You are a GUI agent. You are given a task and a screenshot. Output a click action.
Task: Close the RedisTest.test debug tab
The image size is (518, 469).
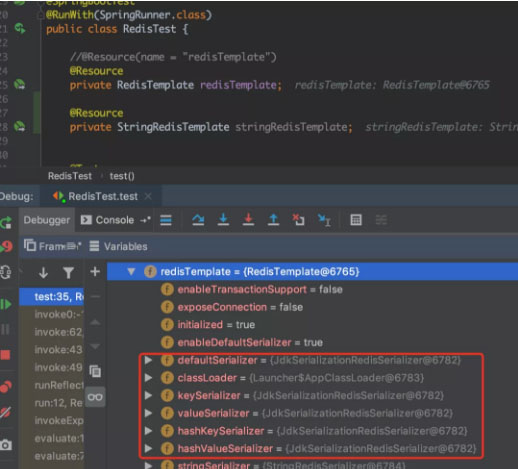click(148, 196)
